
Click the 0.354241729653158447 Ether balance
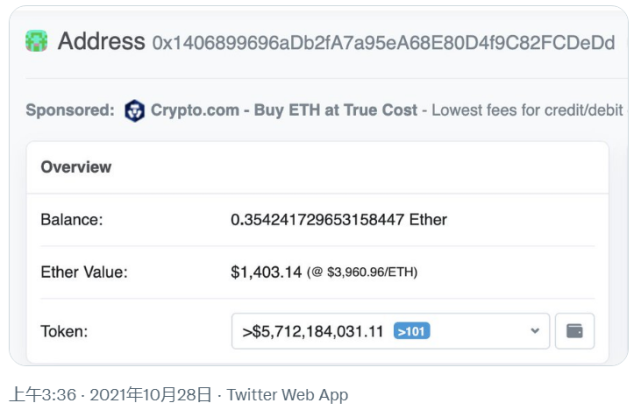click(338, 220)
